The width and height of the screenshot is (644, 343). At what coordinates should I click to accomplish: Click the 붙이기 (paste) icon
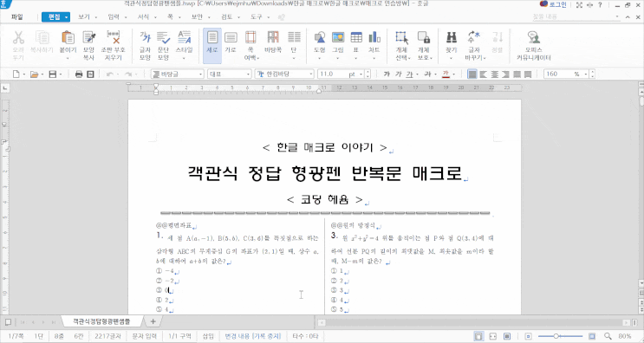(x=68, y=38)
